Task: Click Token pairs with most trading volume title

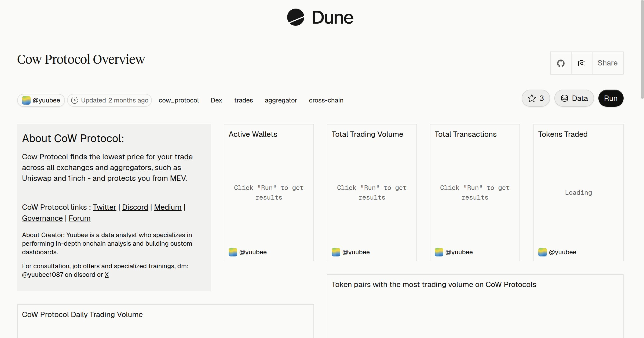Action: tap(434, 285)
